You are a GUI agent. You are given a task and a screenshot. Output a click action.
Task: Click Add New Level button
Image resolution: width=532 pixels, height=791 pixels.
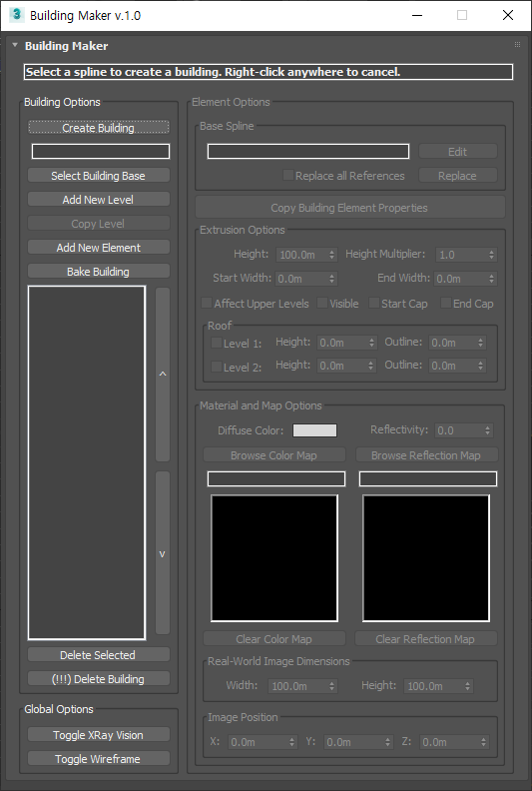tap(99, 200)
